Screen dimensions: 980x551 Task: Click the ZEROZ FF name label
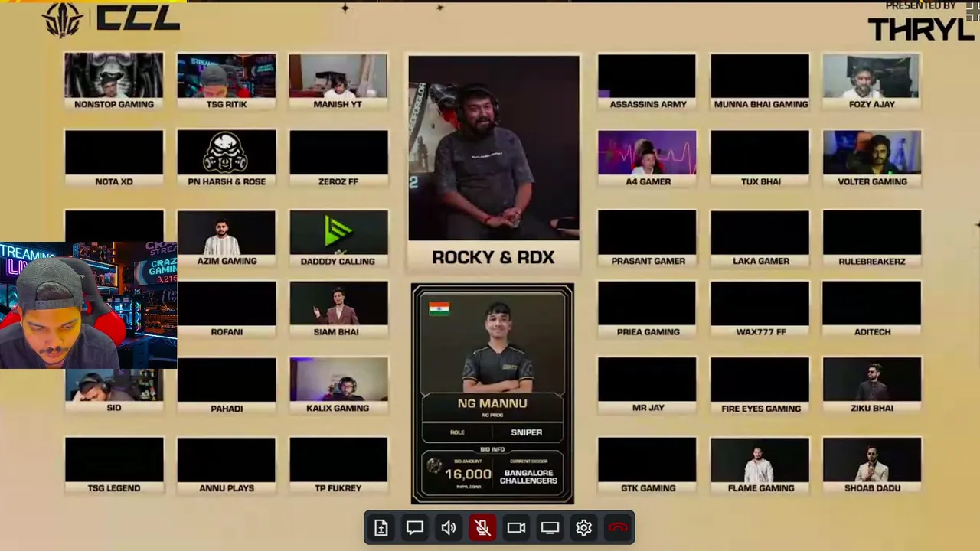tap(338, 181)
